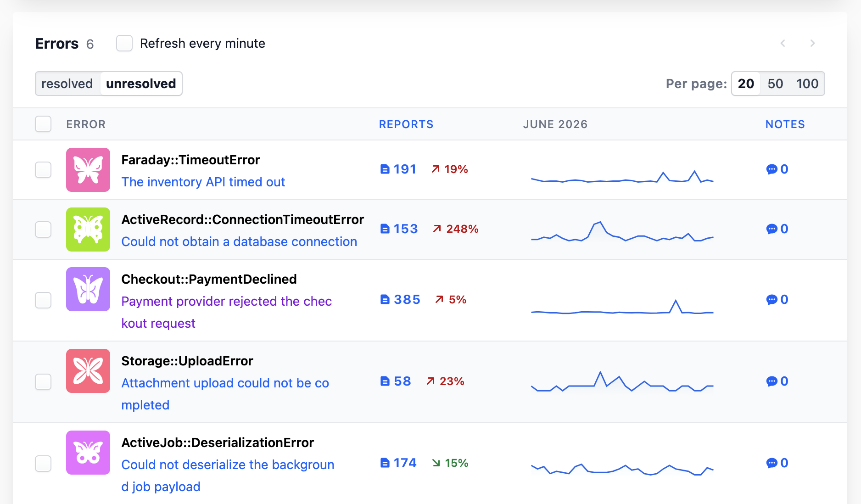The height and width of the screenshot is (504, 861).
Task: Go to the previous page with the left chevron
Action: pos(783,43)
